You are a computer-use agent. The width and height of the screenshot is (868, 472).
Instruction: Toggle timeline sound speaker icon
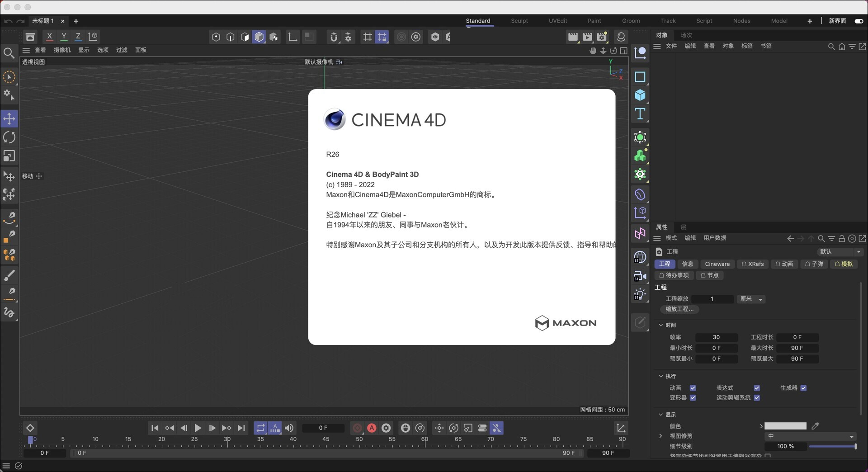coord(289,428)
